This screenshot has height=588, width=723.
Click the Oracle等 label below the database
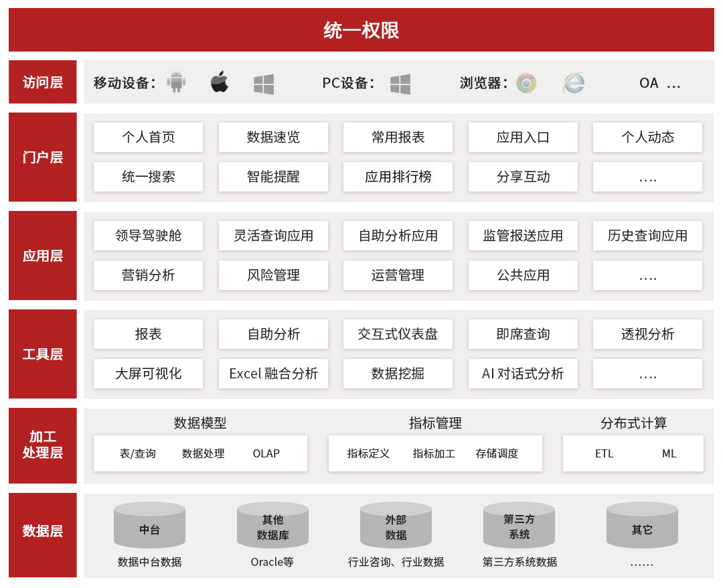272,563
